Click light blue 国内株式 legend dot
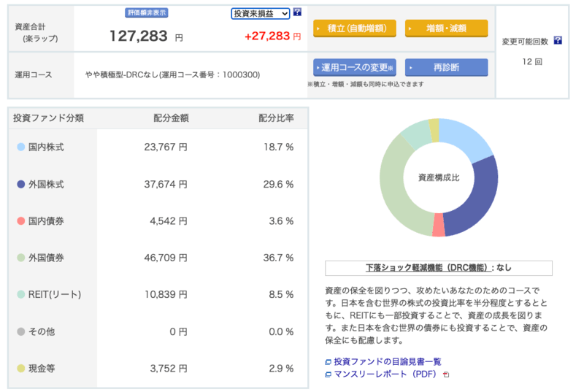584x392 pixels. pyautogui.click(x=21, y=147)
